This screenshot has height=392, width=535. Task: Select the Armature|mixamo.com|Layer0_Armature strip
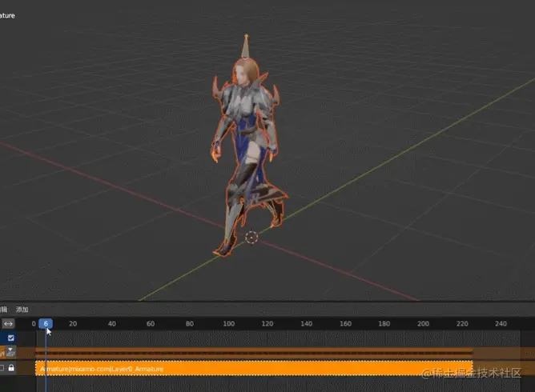[254, 369]
